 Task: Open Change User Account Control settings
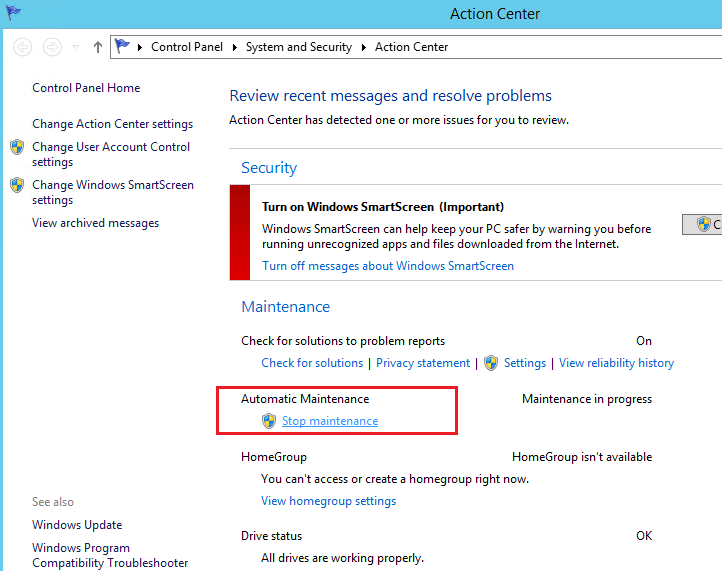pyautogui.click(x=111, y=154)
